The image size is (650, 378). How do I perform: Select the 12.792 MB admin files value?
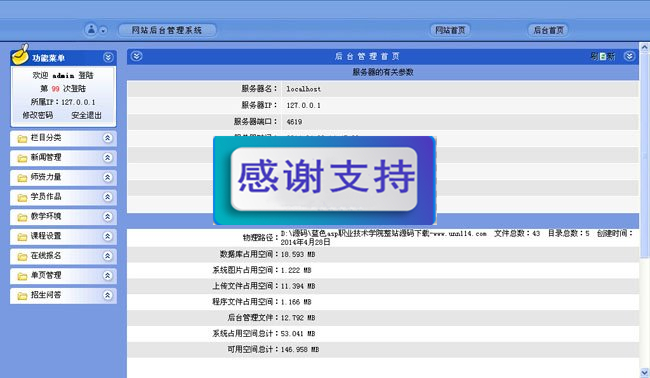pyautogui.click(x=298, y=317)
